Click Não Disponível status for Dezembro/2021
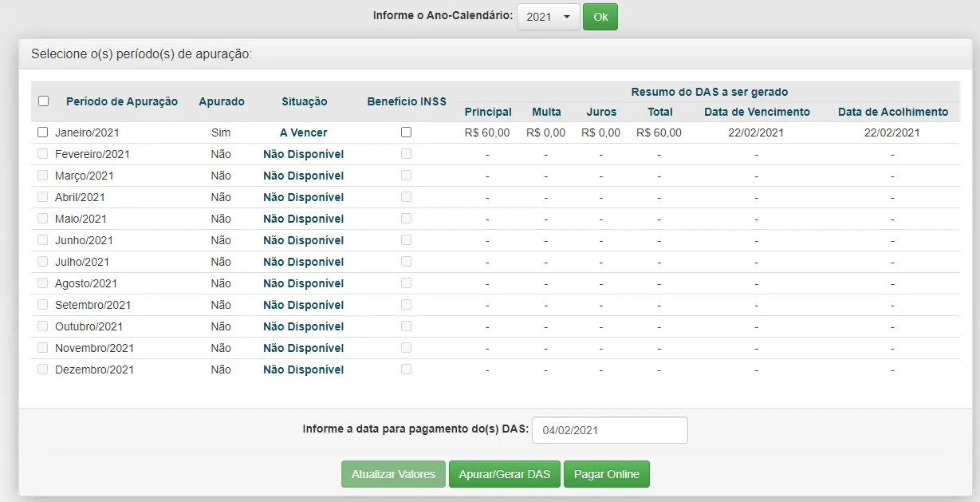The height and width of the screenshot is (502, 980). pyautogui.click(x=303, y=370)
